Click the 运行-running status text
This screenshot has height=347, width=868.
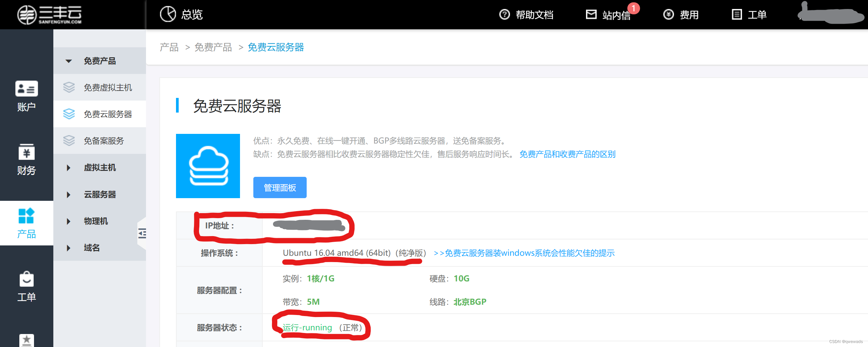307,327
